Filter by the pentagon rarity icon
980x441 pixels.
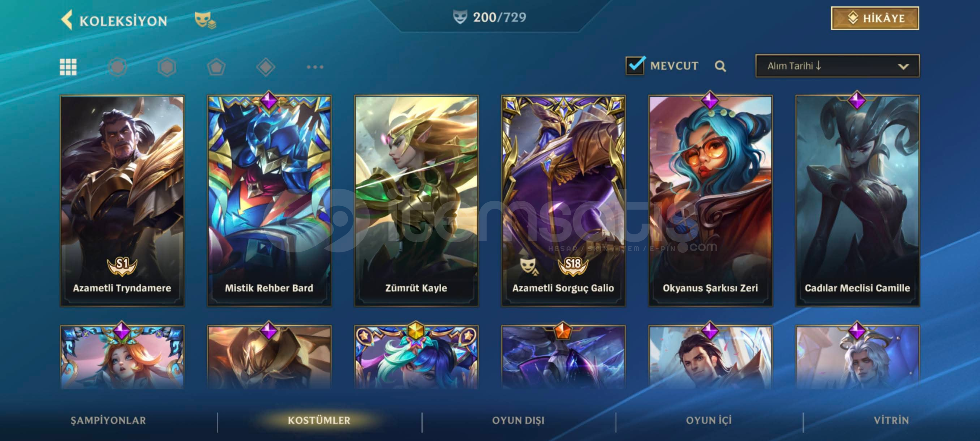pyautogui.click(x=216, y=67)
